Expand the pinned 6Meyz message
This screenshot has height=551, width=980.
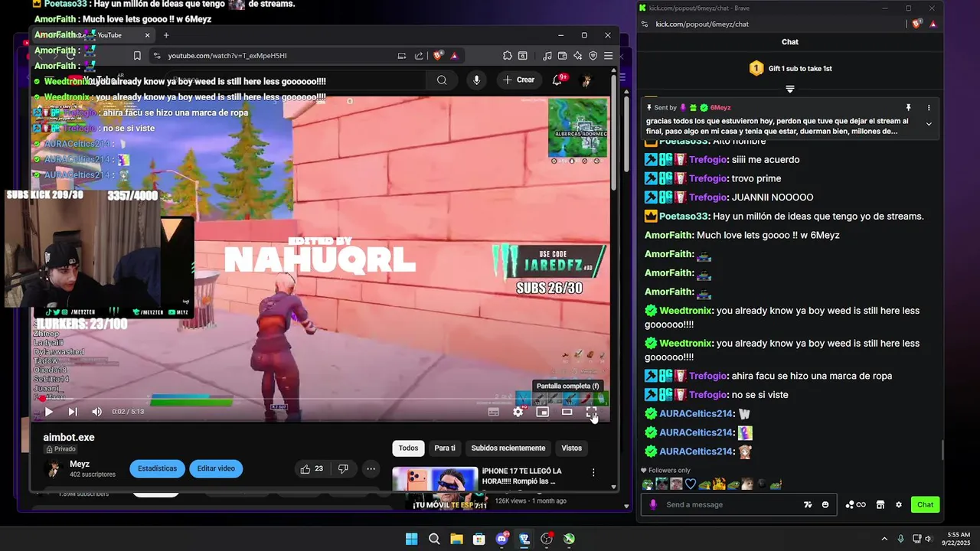[929, 123]
